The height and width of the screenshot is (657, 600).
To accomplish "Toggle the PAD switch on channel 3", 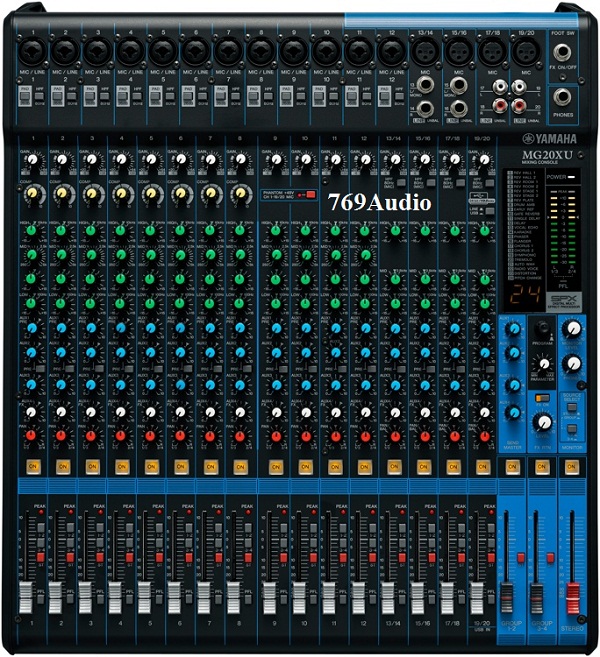I will (90, 96).
